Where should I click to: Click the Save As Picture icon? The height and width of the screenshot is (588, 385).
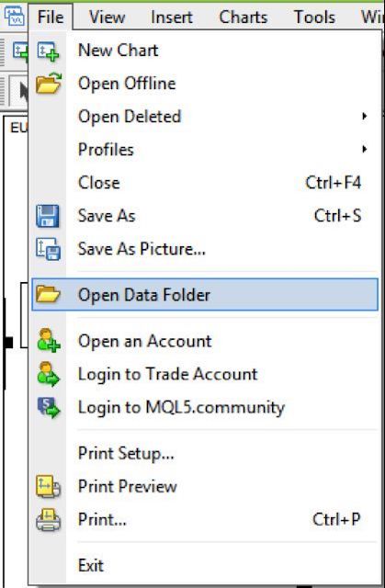coord(48,249)
